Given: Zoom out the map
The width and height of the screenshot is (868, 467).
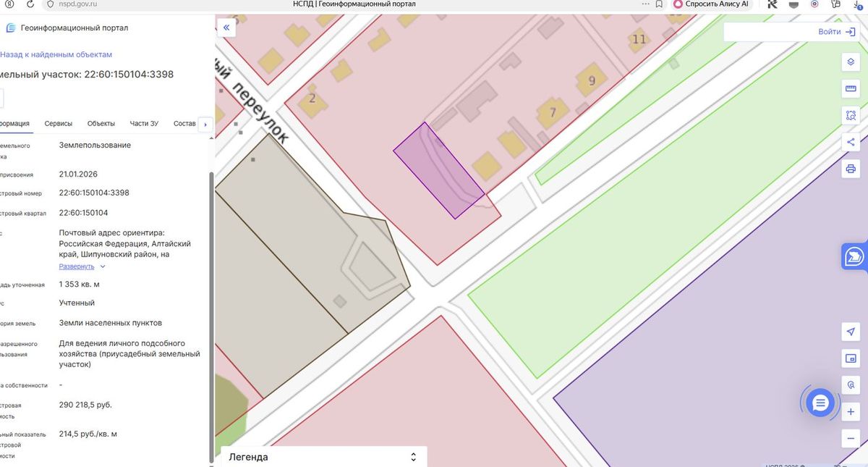Looking at the screenshot, I should [x=851, y=439].
